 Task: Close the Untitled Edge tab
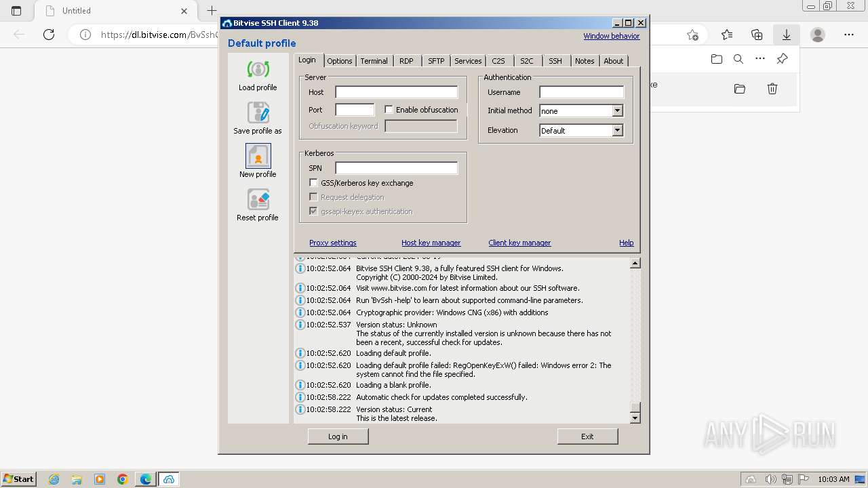click(184, 11)
